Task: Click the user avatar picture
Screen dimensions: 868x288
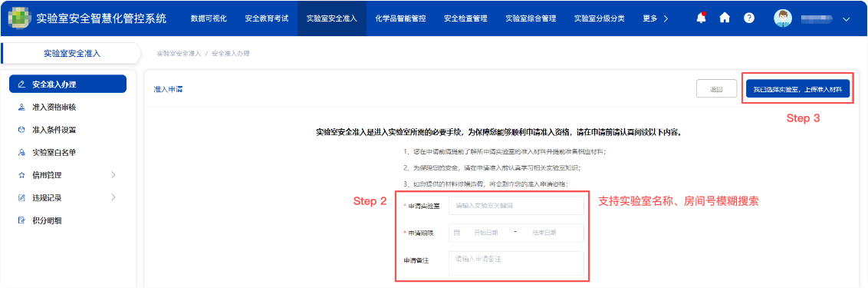Action: click(x=783, y=18)
